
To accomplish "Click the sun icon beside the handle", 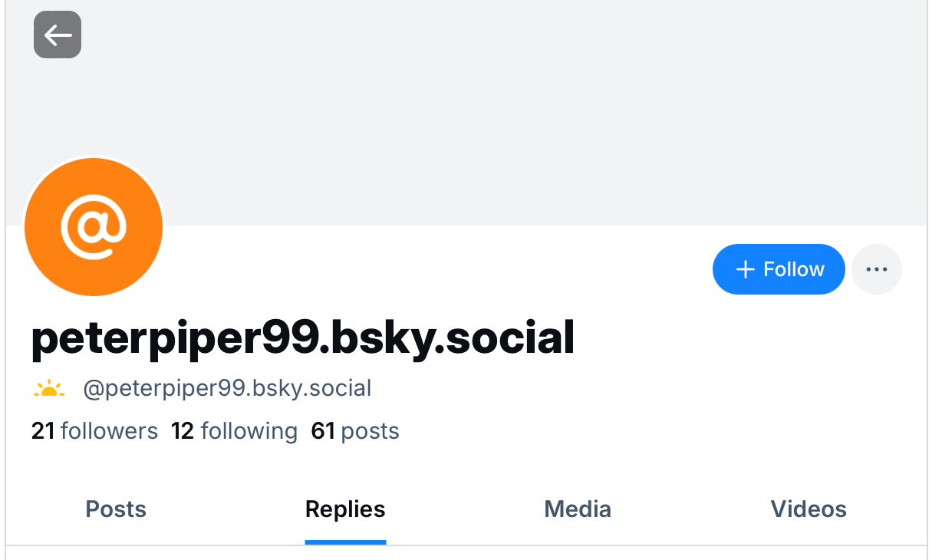I will 49,389.
